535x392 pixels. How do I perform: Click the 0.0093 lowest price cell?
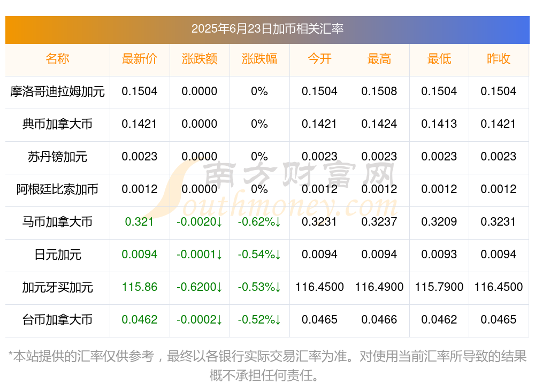(x=439, y=254)
